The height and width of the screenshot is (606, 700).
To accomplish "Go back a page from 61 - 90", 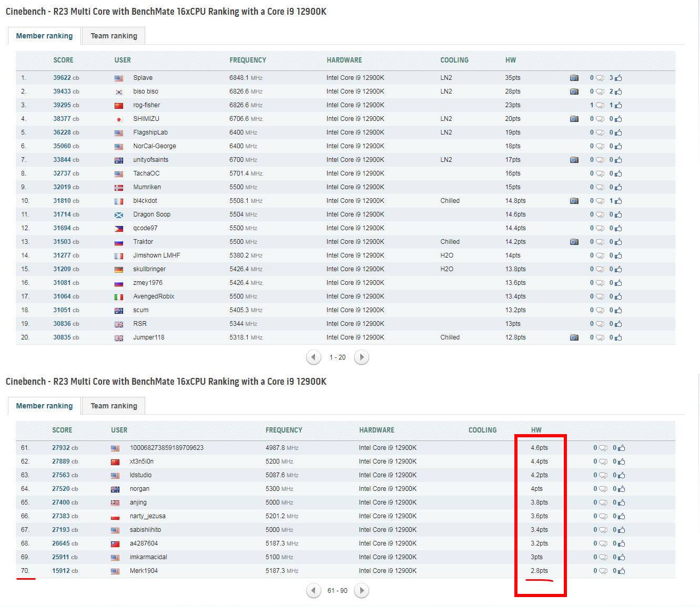I will [x=313, y=591].
